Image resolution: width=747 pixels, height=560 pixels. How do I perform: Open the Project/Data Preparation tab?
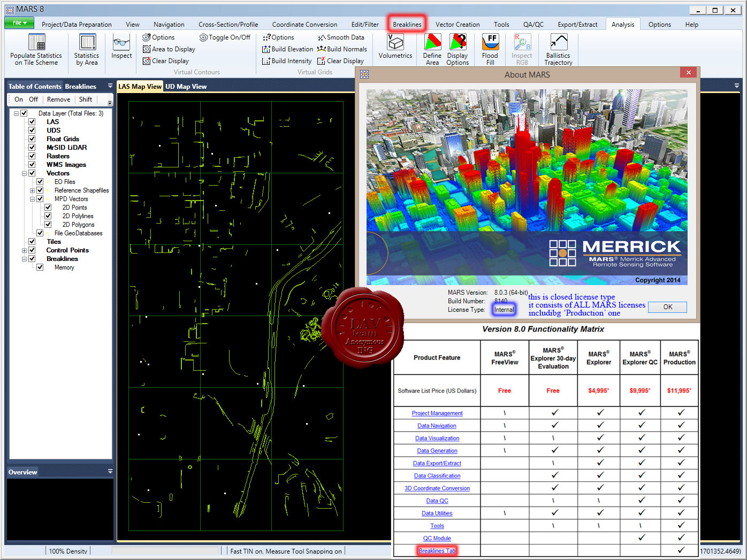(77, 24)
